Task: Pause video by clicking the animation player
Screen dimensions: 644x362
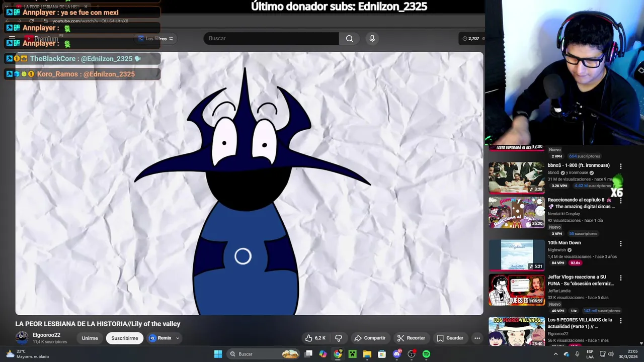Action: click(249, 184)
